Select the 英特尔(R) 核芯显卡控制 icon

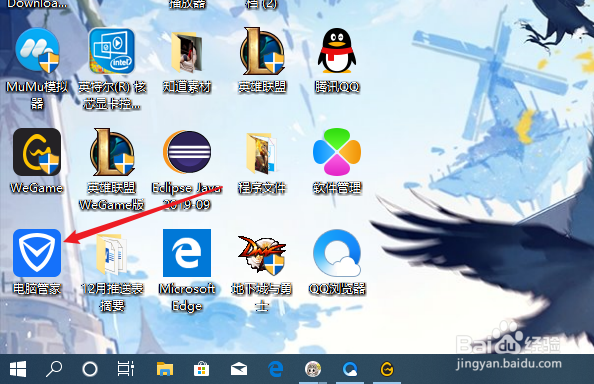[x=112, y=50]
